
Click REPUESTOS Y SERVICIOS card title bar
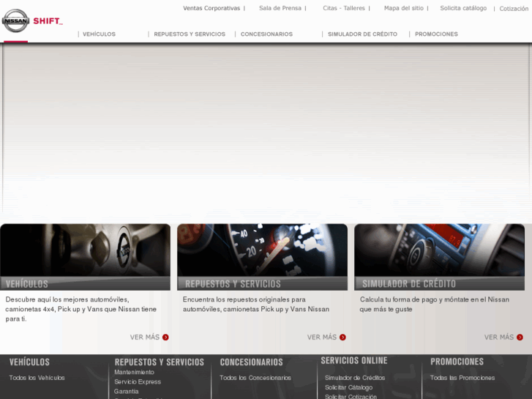[262, 283]
